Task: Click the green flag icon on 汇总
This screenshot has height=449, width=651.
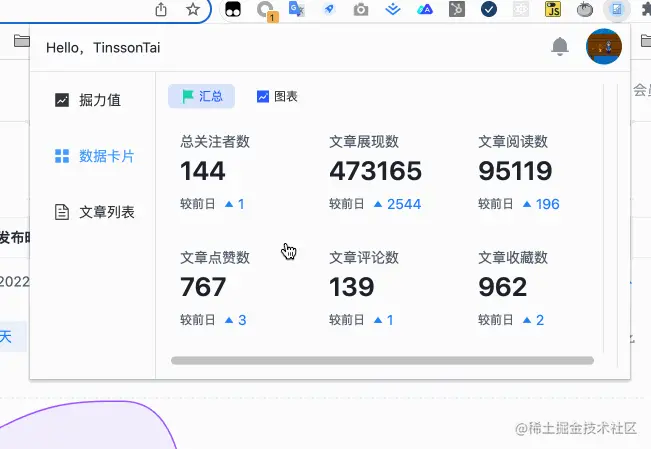Action: [x=188, y=96]
